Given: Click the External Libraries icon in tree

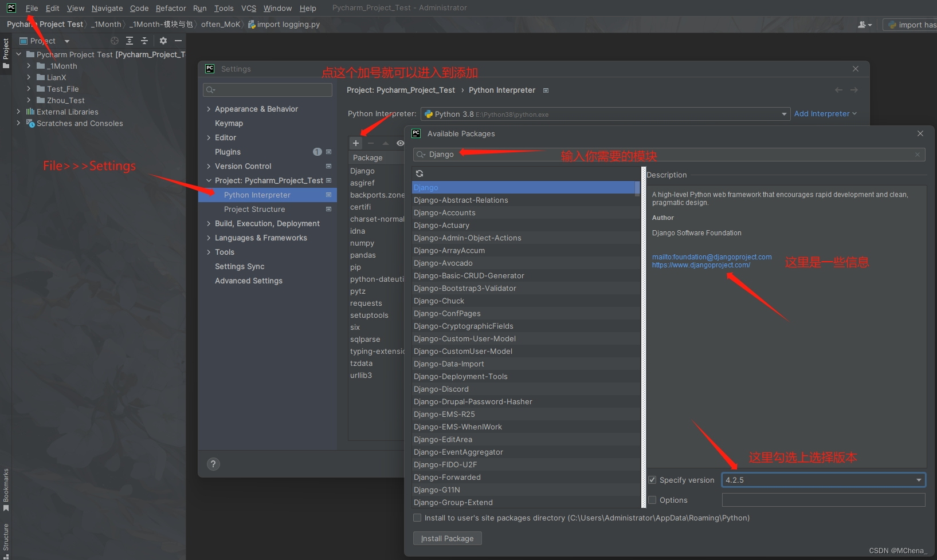Looking at the screenshot, I should 30,112.
